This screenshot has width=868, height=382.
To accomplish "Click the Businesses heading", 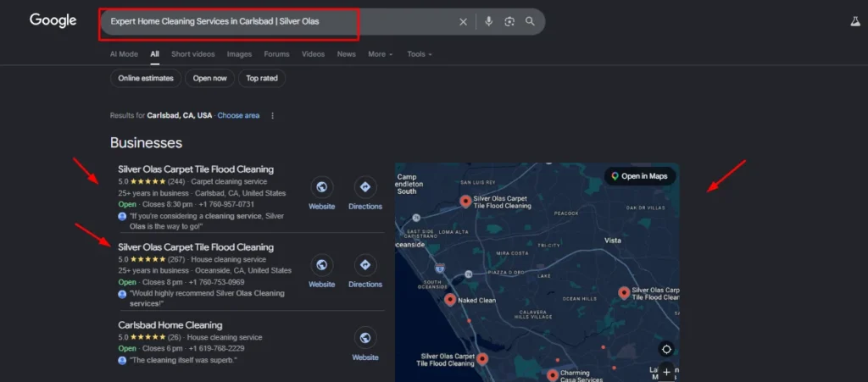I will coord(146,142).
